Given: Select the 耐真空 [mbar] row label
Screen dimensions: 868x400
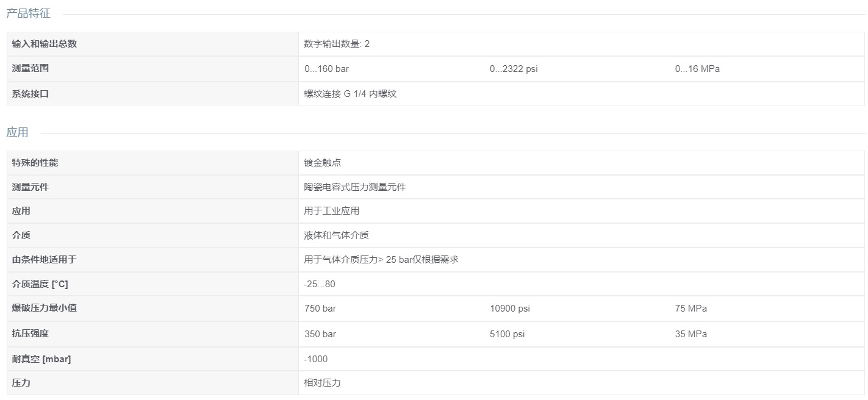Looking at the screenshot, I should pyautogui.click(x=41, y=359).
